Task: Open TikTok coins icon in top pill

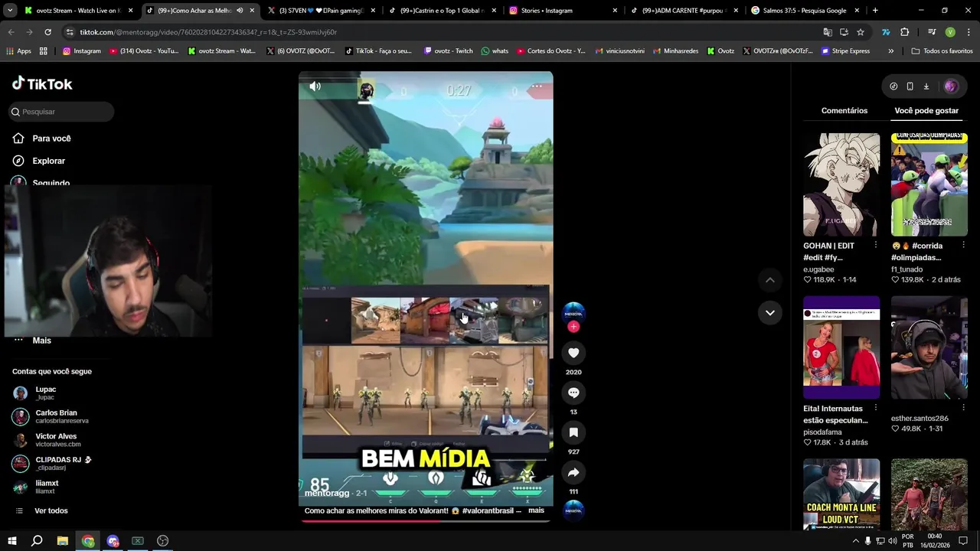Action: pos(893,86)
